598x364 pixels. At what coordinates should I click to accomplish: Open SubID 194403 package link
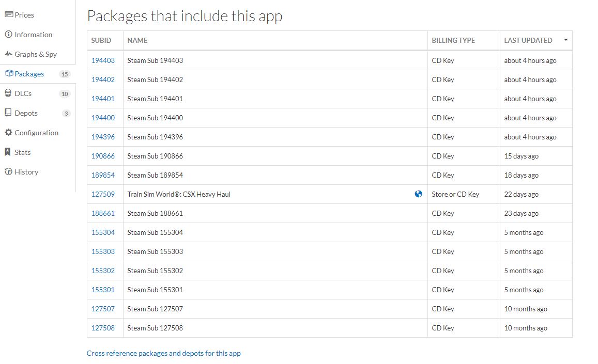tap(103, 60)
